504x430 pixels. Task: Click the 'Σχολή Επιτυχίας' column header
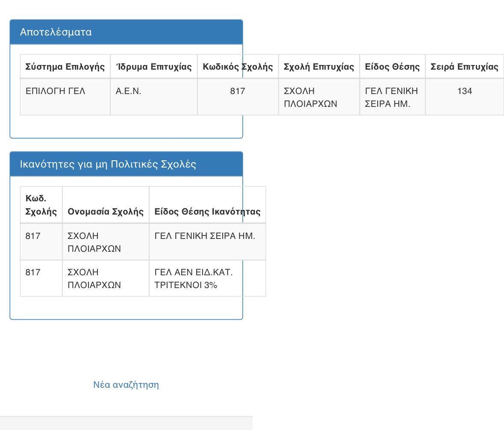(319, 67)
